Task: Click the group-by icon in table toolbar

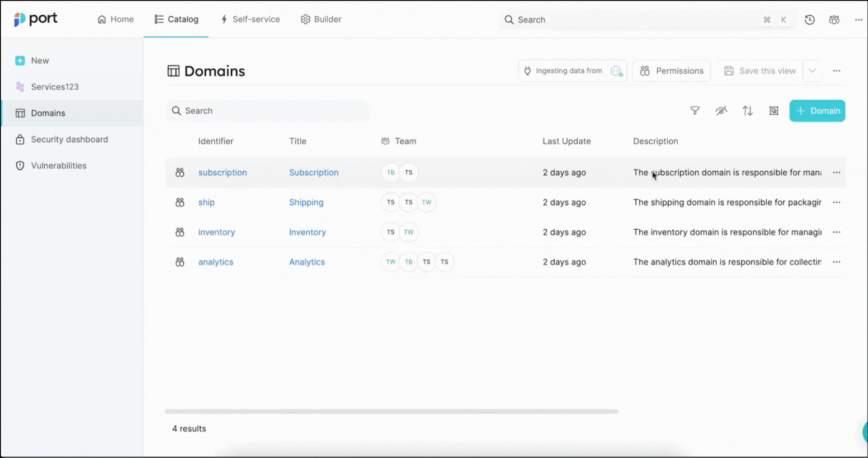Action: [x=774, y=111]
